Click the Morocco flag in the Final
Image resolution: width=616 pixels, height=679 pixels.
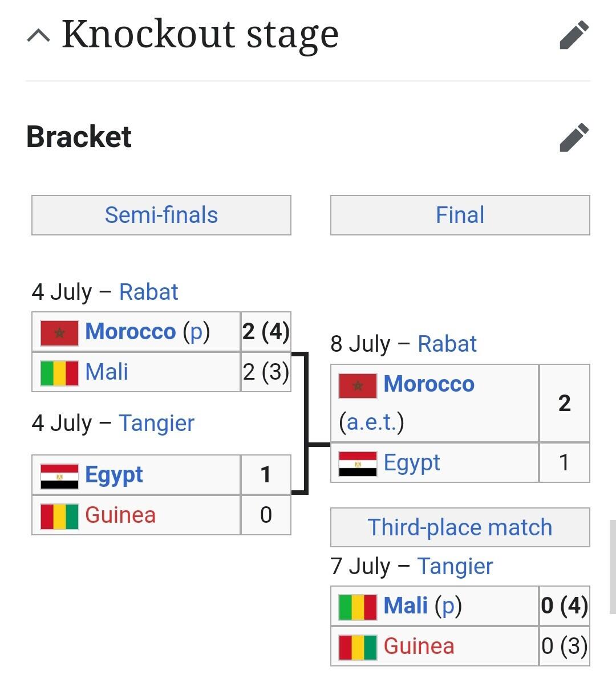[x=358, y=385]
